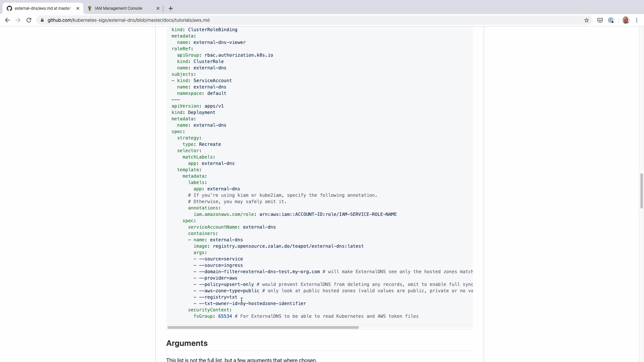Click the fsGroup 65534 value
Image resolution: width=644 pixels, height=362 pixels.
225,316
